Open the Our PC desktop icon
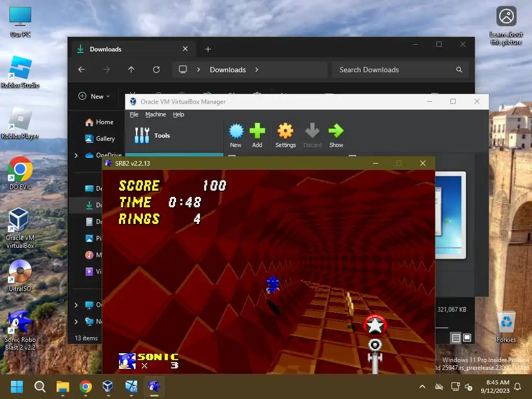The height and width of the screenshot is (399, 532). [20, 21]
